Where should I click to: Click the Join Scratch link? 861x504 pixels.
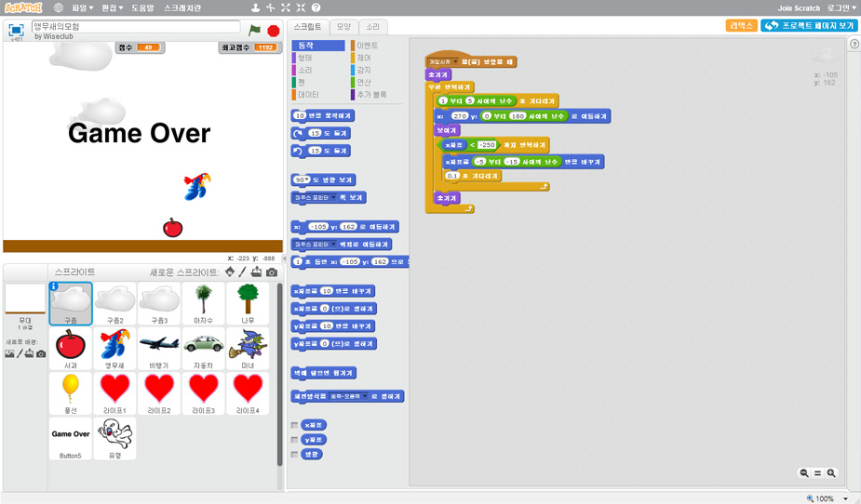click(x=799, y=7)
